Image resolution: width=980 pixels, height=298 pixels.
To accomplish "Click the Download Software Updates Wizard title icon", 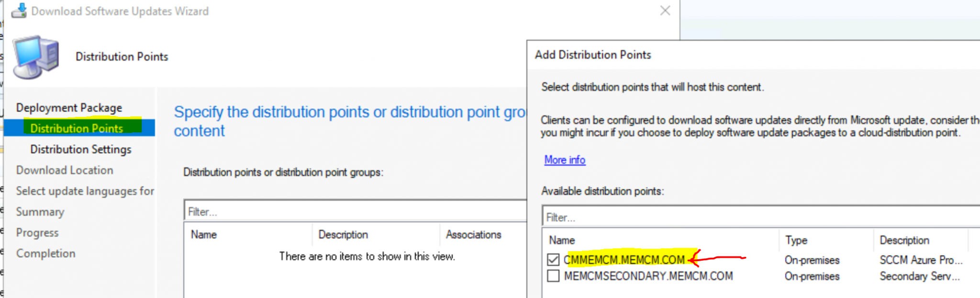I will click(x=19, y=11).
